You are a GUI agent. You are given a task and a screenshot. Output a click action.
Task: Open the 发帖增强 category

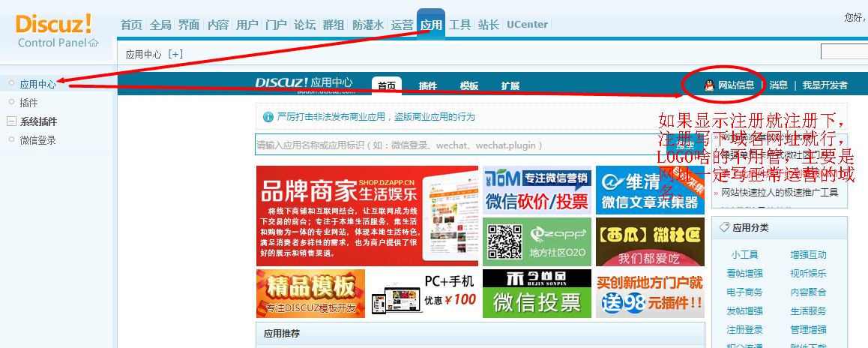tap(744, 310)
